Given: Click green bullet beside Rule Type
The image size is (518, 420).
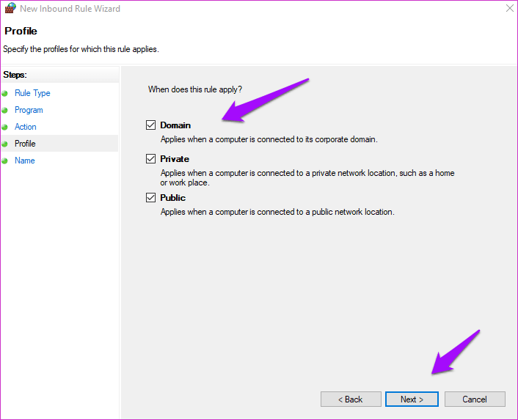Looking at the screenshot, I should pyautogui.click(x=4, y=93).
